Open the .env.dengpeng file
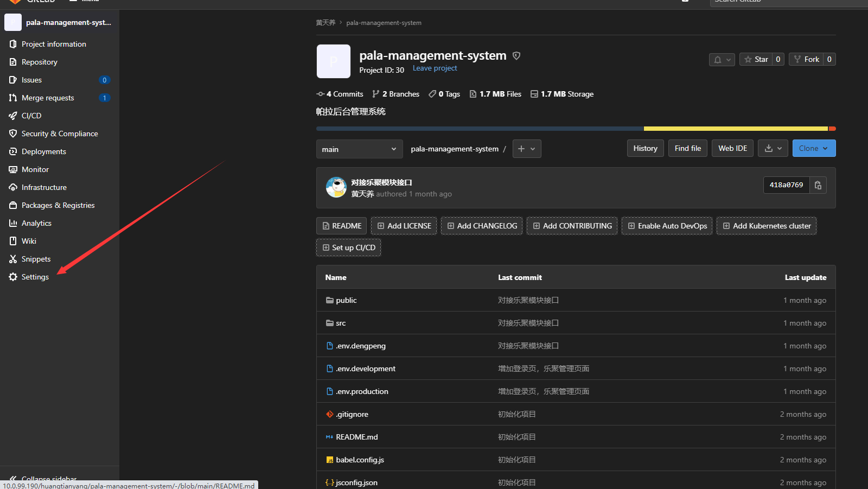Viewport: 868px width, 489px height. pos(361,346)
